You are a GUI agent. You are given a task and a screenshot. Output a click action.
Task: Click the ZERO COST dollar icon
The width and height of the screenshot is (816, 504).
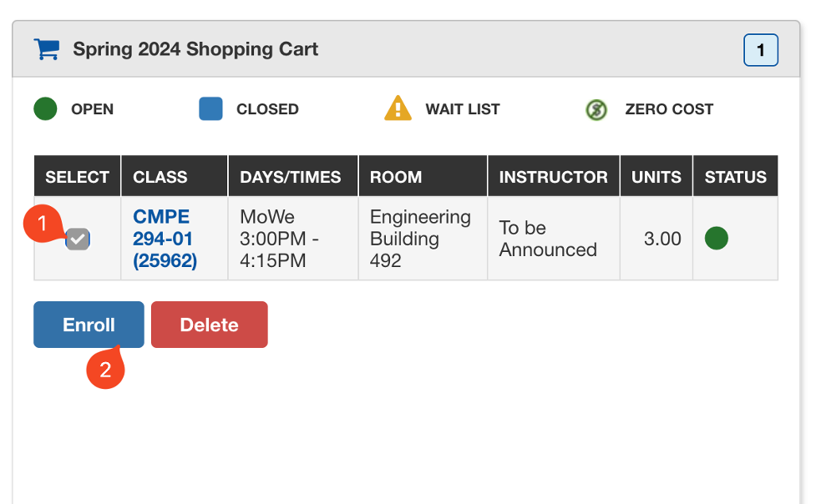(596, 109)
